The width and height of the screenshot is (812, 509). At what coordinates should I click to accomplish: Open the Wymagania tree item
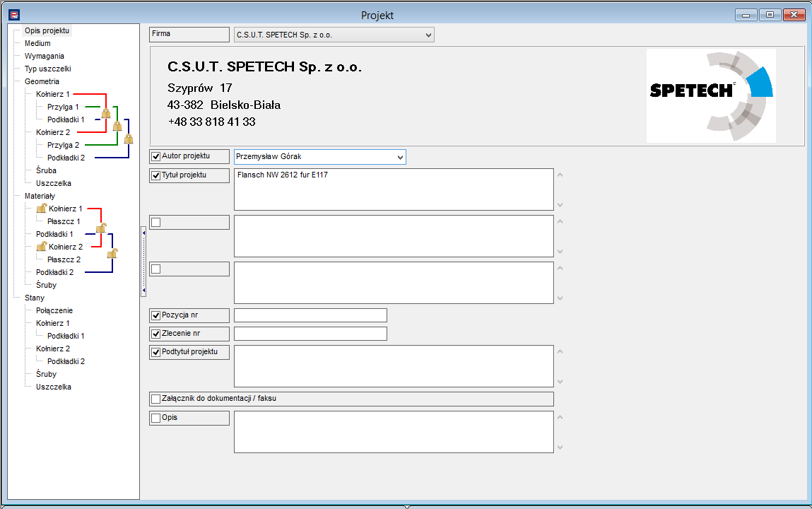click(44, 56)
